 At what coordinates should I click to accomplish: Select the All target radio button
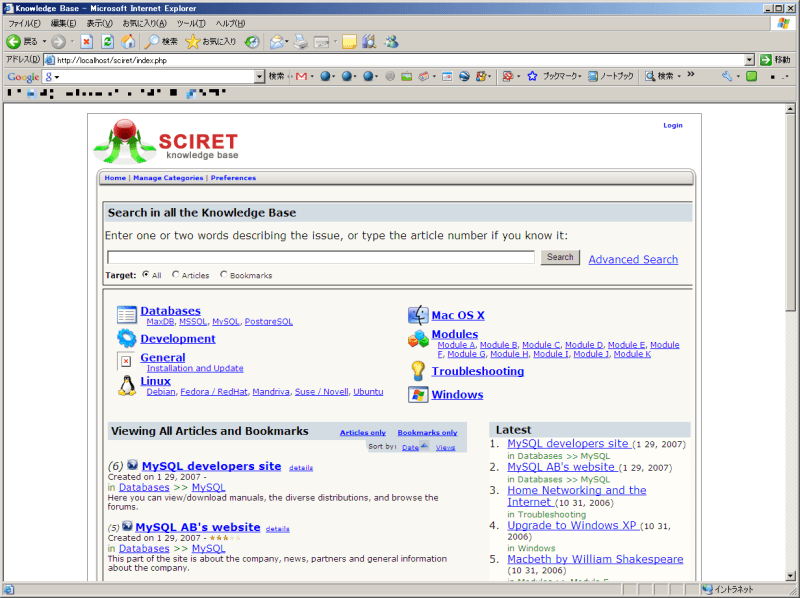pyautogui.click(x=146, y=274)
